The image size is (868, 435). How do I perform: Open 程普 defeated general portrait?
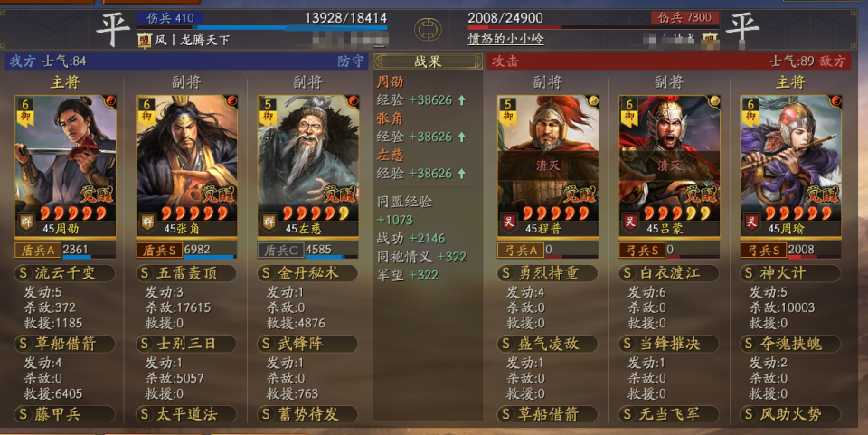[x=548, y=166]
